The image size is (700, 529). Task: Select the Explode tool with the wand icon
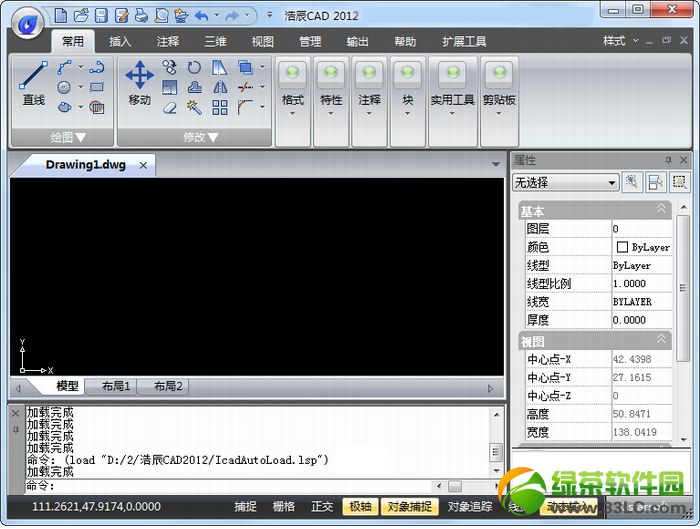(194, 108)
